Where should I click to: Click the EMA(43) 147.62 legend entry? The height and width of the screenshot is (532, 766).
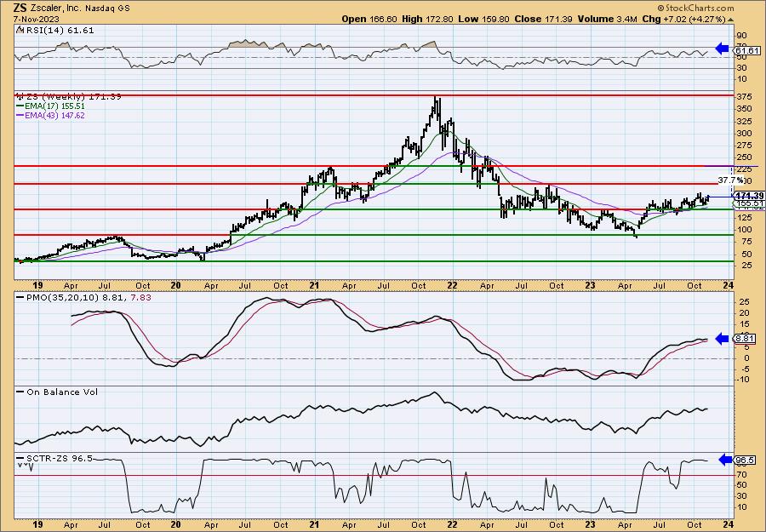pyautogui.click(x=54, y=116)
